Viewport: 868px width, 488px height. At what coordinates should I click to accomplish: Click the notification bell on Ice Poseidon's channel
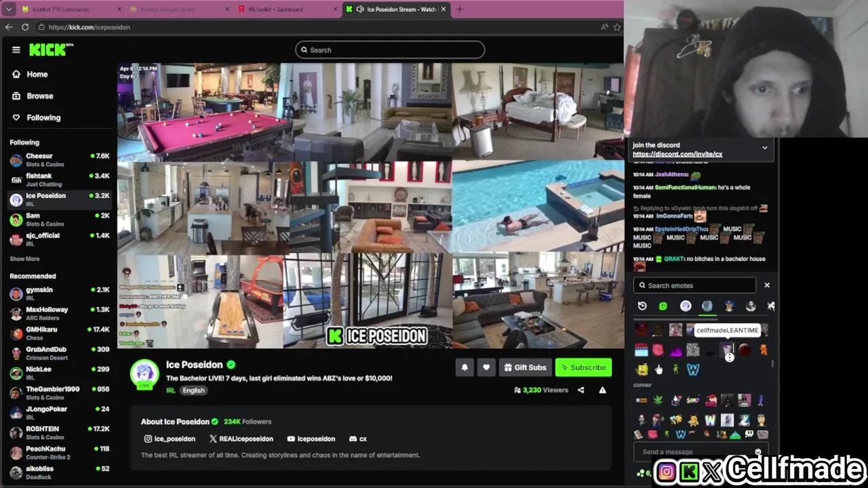click(465, 367)
